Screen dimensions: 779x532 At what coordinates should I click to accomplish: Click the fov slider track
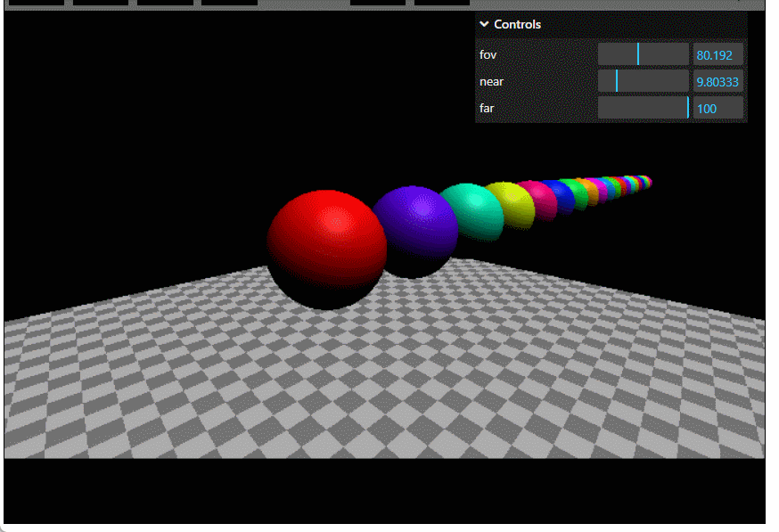[643, 55]
